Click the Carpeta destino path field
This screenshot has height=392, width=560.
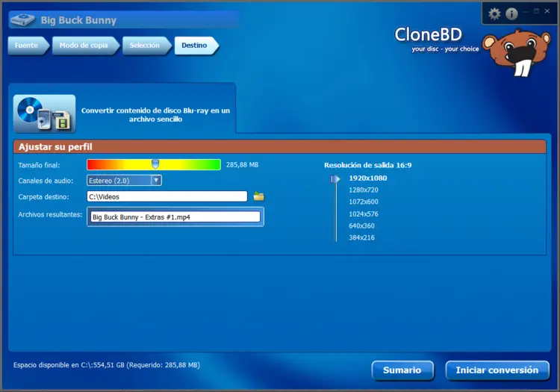167,196
